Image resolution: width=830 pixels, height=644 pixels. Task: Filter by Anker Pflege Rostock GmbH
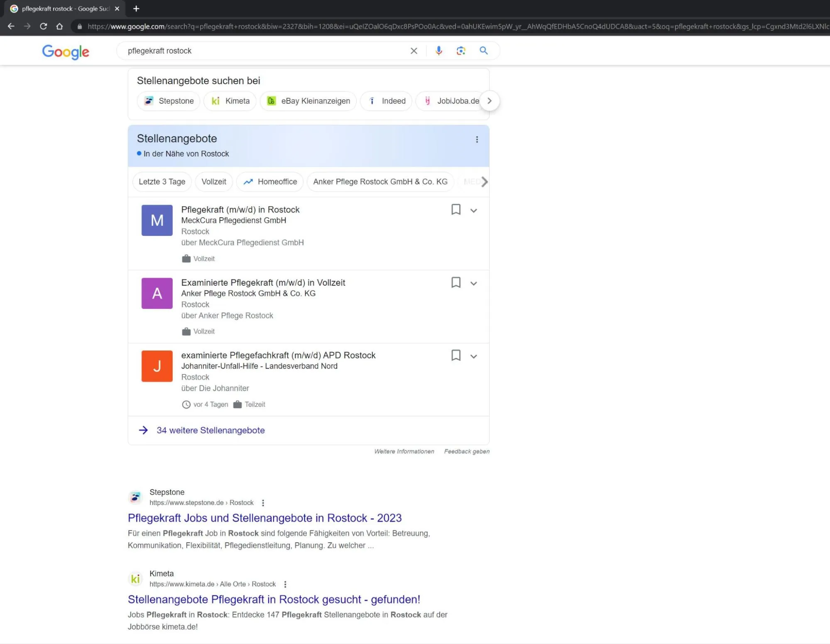(x=380, y=182)
